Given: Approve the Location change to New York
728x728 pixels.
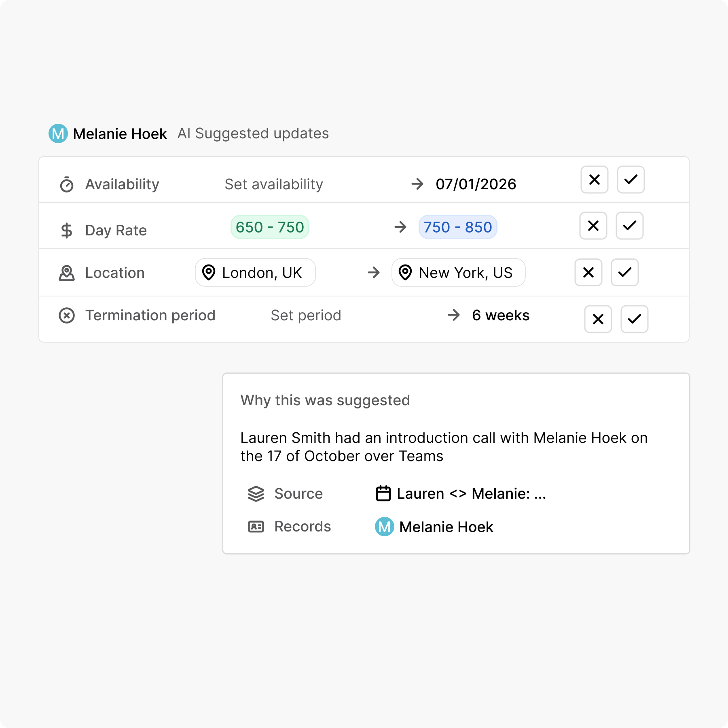Looking at the screenshot, I should [x=624, y=273].
